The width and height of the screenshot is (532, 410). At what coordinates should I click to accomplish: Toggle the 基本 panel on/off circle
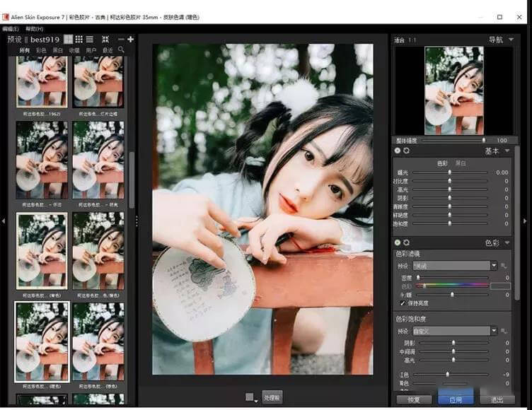coord(398,151)
